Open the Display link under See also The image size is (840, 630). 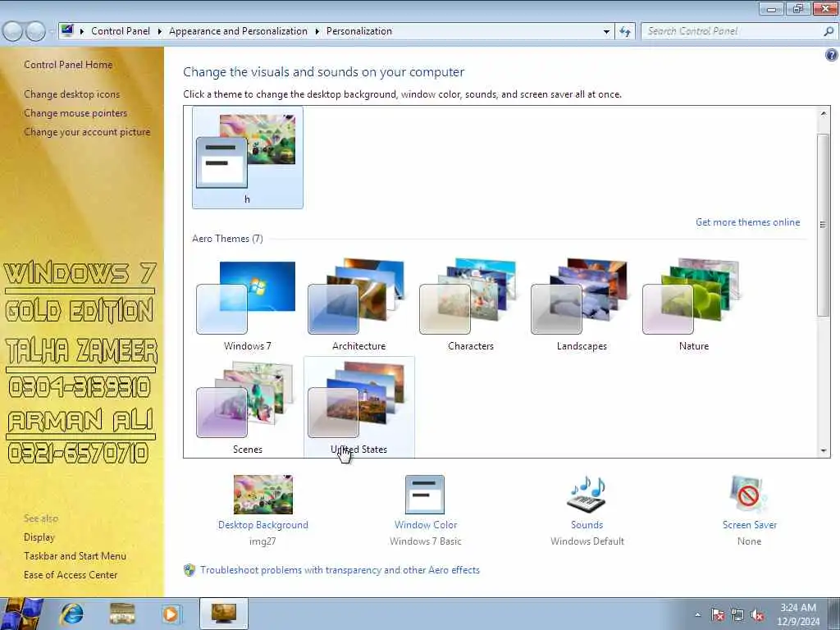[39, 536]
